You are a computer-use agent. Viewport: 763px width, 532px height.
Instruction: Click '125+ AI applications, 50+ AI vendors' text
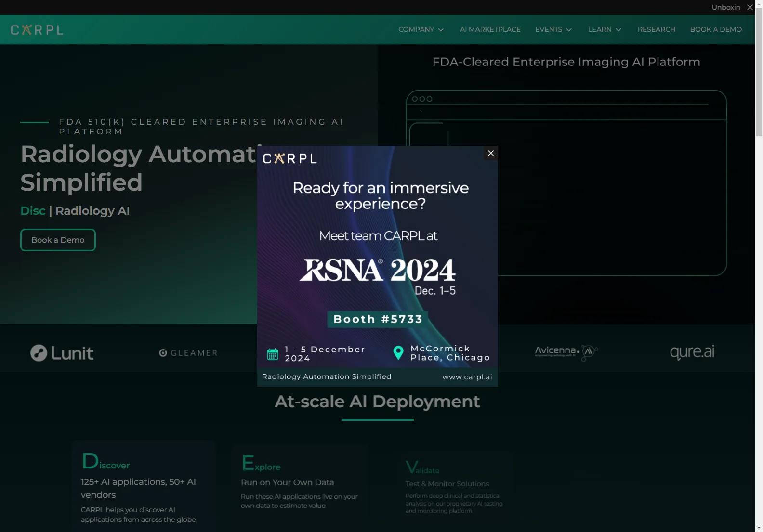[x=138, y=488]
